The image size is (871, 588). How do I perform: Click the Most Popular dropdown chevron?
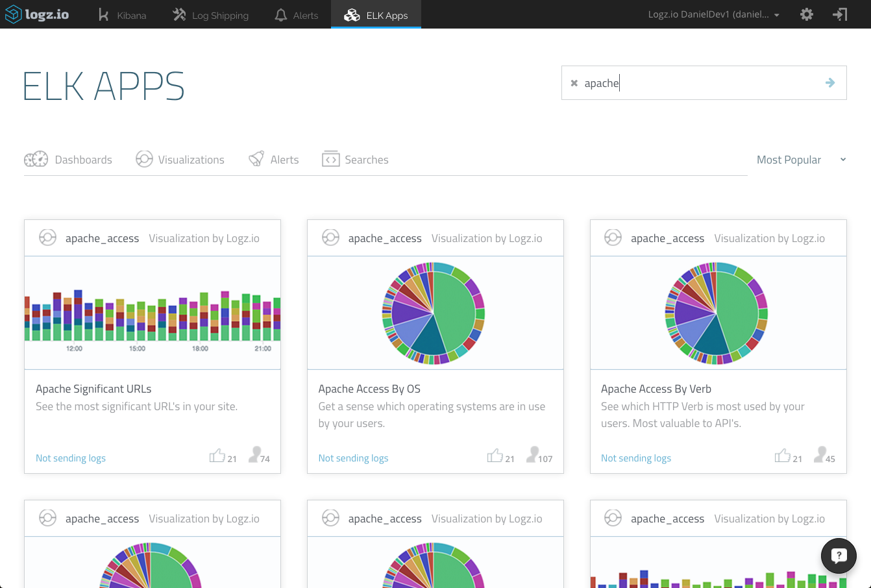pos(843,160)
